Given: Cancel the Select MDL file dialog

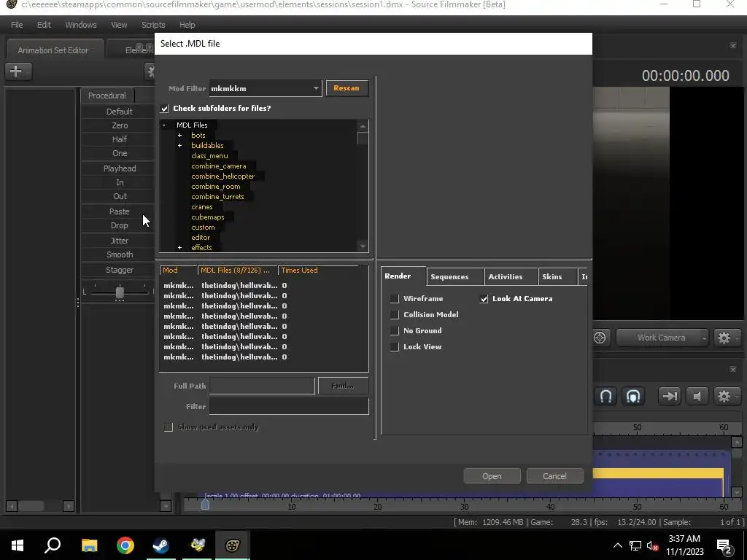Looking at the screenshot, I should [x=555, y=476].
